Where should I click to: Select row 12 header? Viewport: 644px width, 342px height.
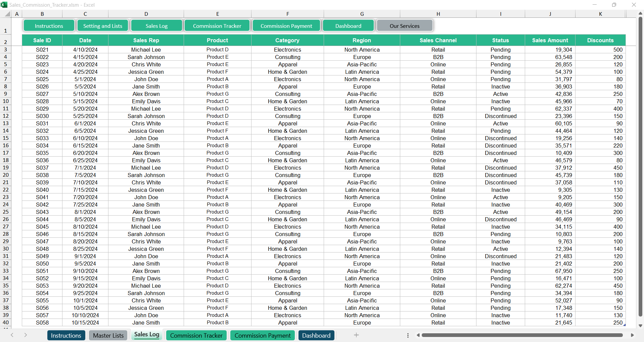pyautogui.click(x=6, y=116)
